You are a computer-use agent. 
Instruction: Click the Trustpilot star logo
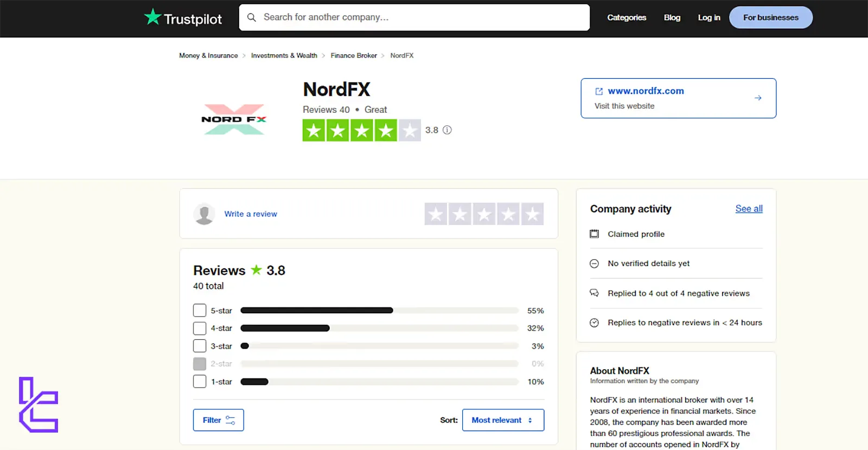click(x=152, y=17)
